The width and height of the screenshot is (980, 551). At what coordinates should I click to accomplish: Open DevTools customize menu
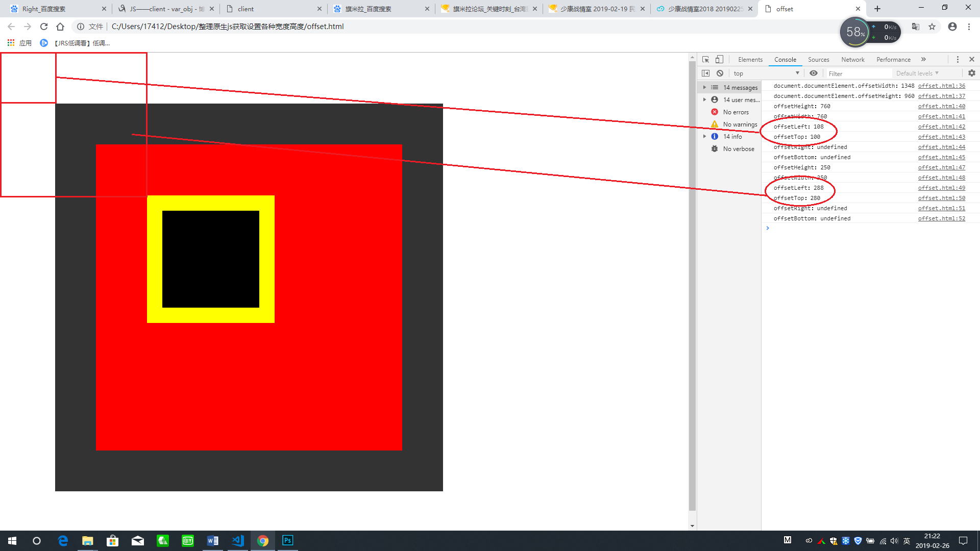tap(958, 59)
